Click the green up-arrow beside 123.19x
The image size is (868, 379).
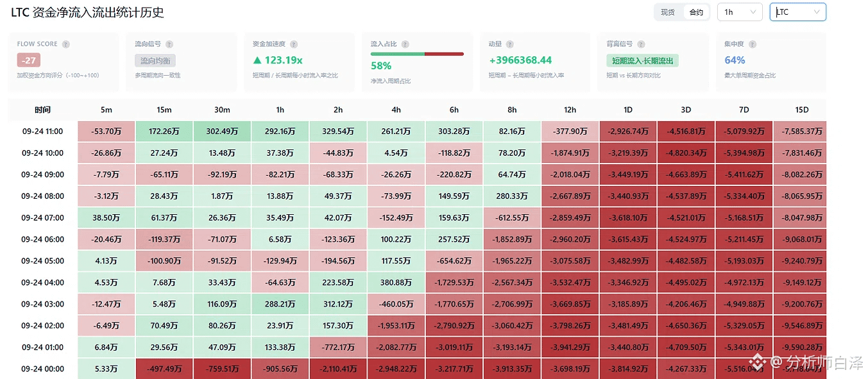coord(257,60)
